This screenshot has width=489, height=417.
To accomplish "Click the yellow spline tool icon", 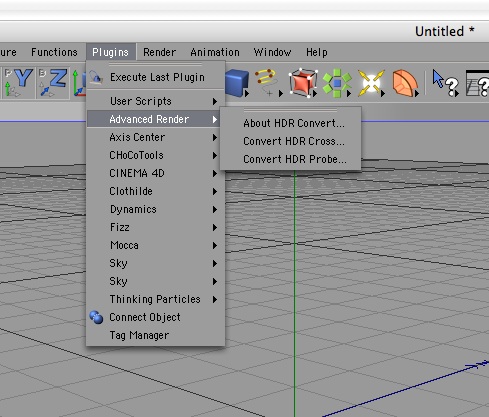I will point(268,82).
